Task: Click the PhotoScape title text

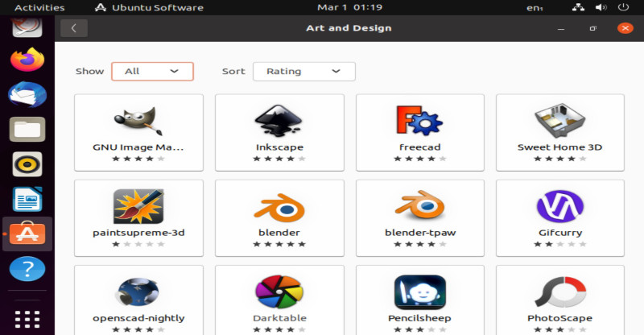Action: click(x=559, y=318)
